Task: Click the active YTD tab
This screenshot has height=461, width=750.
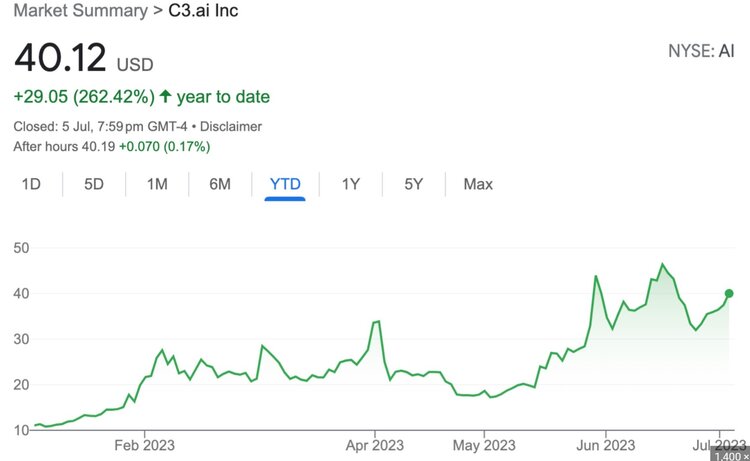Action: 285,184
